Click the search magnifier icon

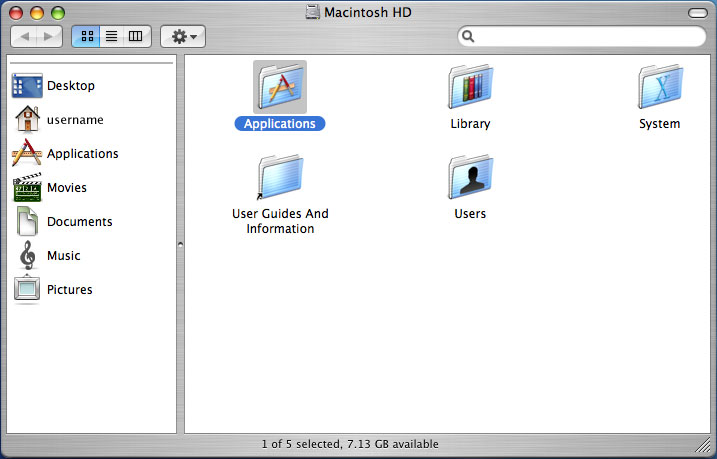tap(469, 37)
